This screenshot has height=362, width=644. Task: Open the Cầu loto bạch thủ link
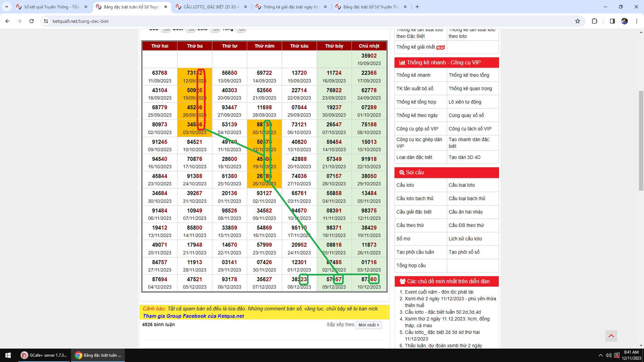pyautogui.click(x=415, y=198)
